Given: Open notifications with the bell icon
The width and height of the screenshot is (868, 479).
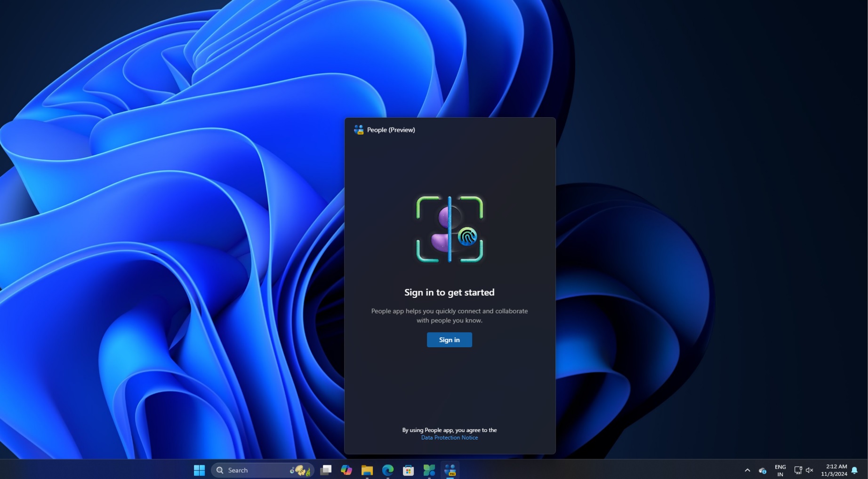Looking at the screenshot, I should pos(855,470).
